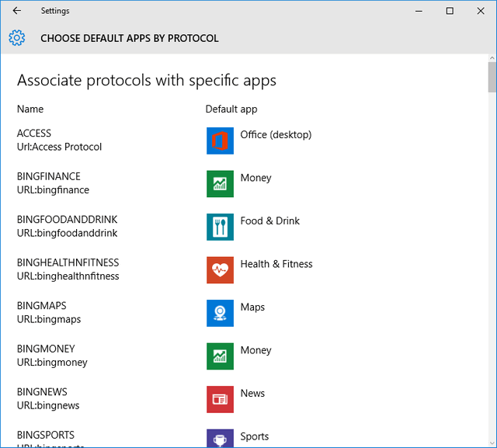Click the vertical scrollbar thumb
497x448 pixels.
coord(492,77)
